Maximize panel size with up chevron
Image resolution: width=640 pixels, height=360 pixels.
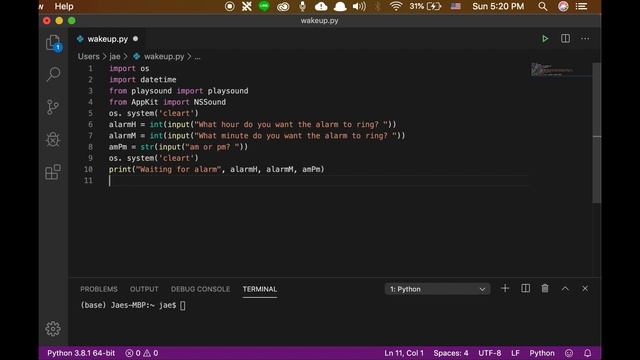click(565, 289)
